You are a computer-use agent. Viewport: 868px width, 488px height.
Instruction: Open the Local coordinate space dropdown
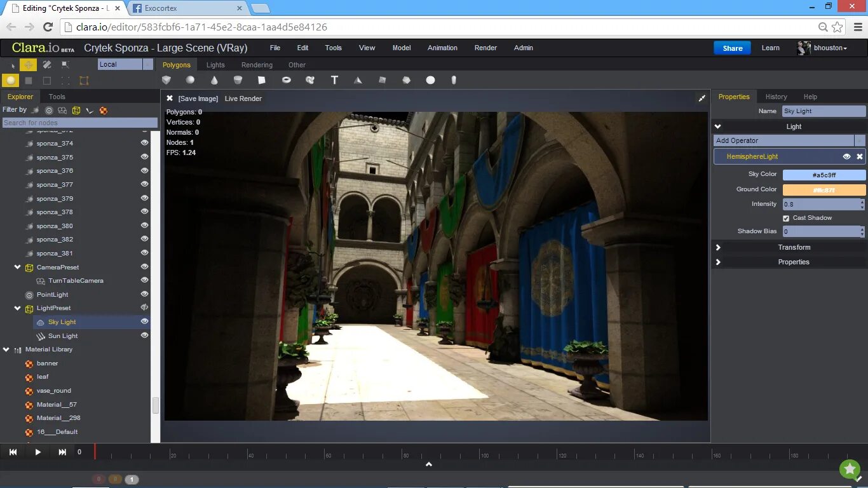pyautogui.click(x=125, y=64)
